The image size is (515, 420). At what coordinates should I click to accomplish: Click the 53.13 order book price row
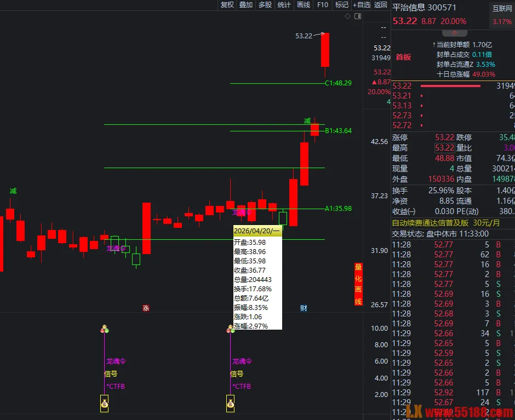point(454,106)
